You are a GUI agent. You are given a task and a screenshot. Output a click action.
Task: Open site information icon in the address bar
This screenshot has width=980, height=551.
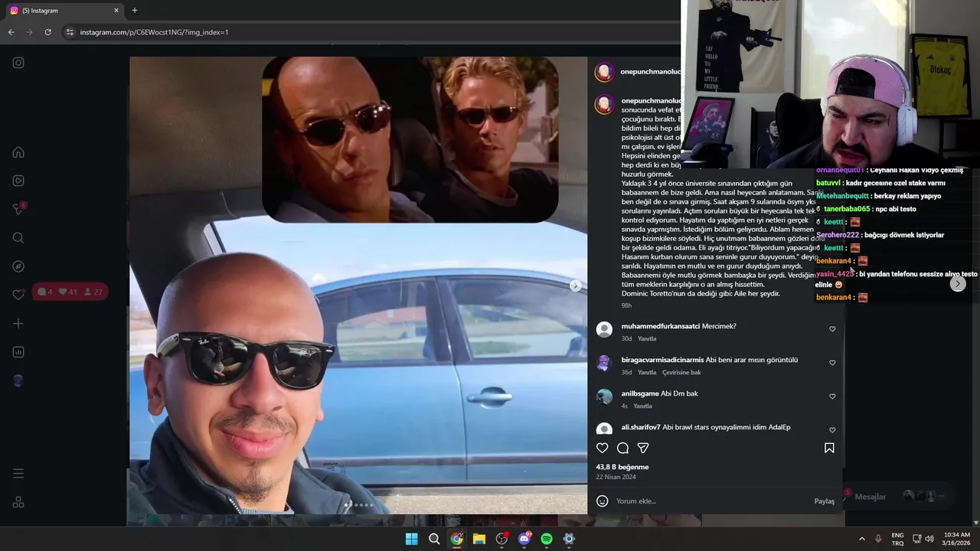70,32
